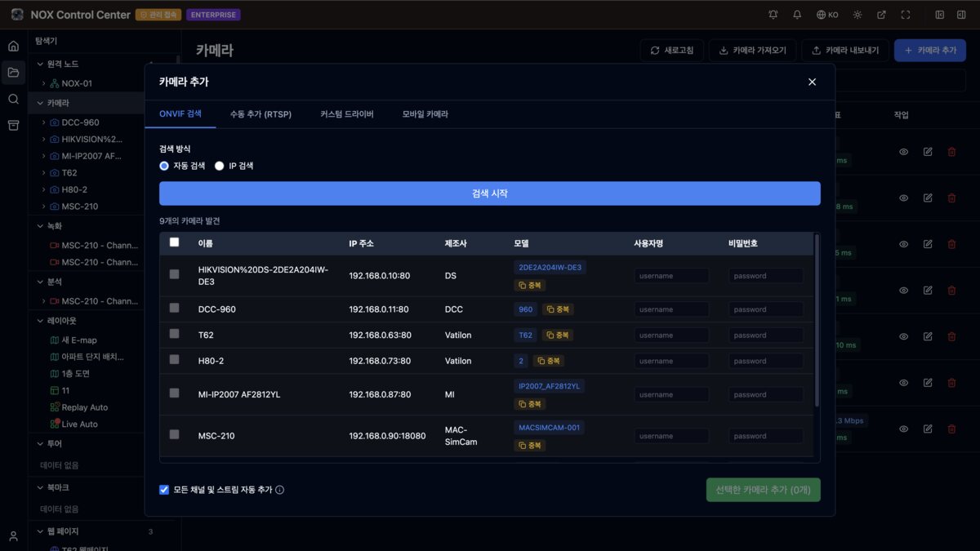Collapse the left sidebar panel icon

click(940, 15)
